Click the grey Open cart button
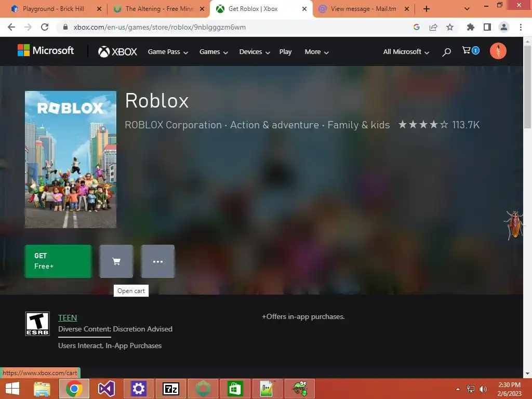Viewport: 532px width, 399px height. 116,261
